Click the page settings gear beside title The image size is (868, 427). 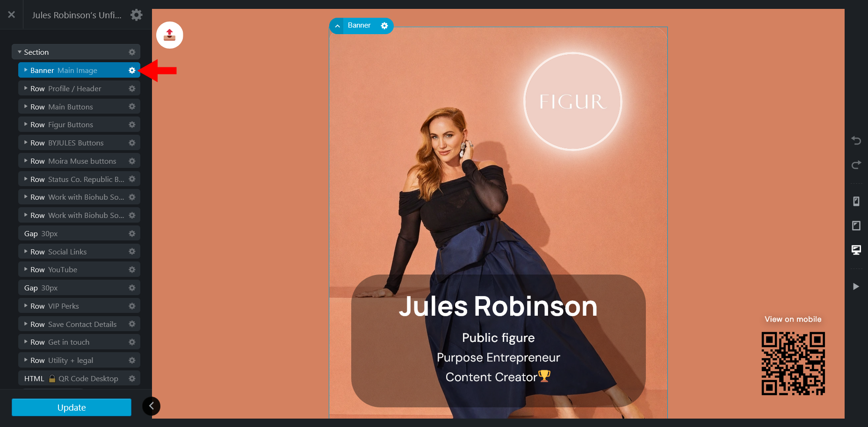[136, 15]
